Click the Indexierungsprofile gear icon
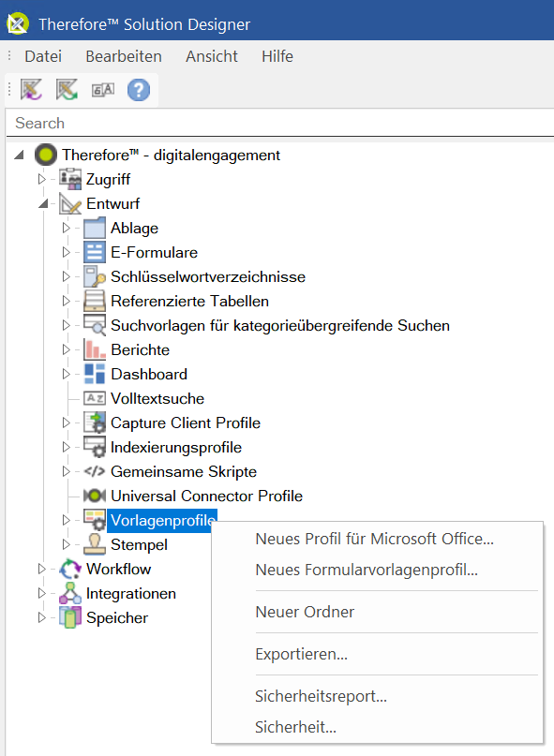Viewport: 554px width, 756px height. click(x=95, y=447)
